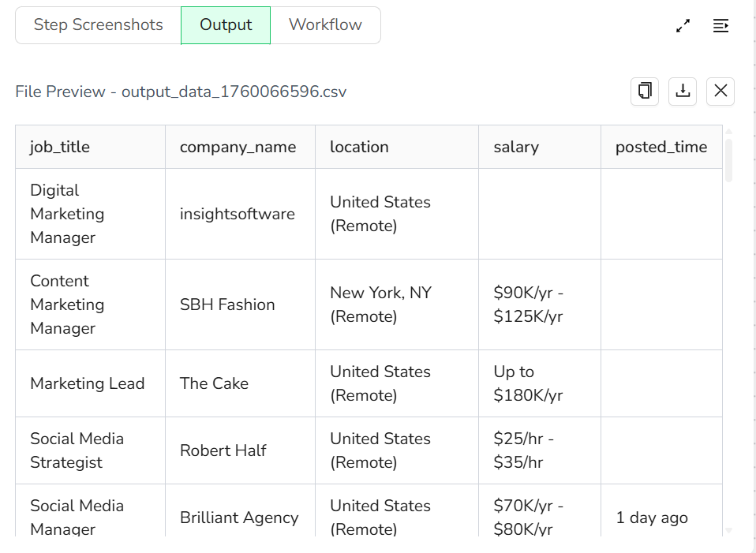756x553 pixels.
Task: Close the file preview
Action: 720,92
